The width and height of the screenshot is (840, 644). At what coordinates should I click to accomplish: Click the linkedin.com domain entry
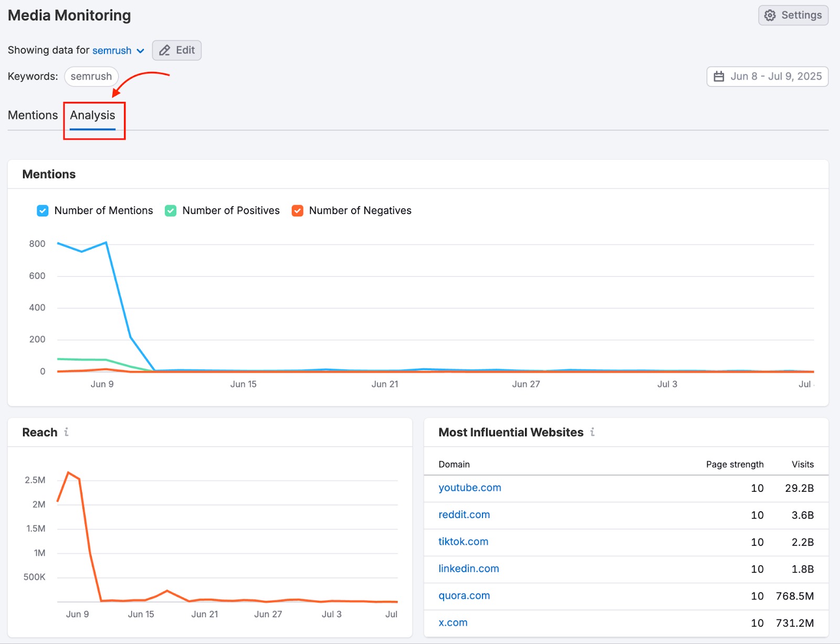(468, 569)
